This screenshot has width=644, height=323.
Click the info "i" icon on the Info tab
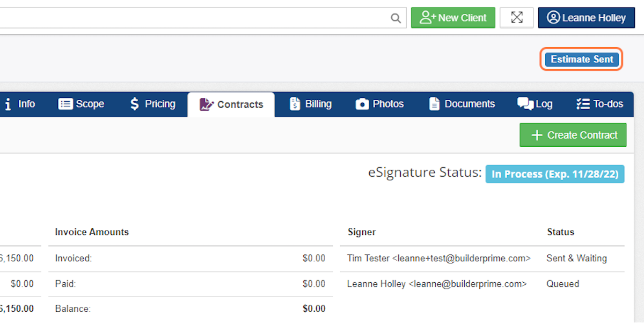point(8,104)
